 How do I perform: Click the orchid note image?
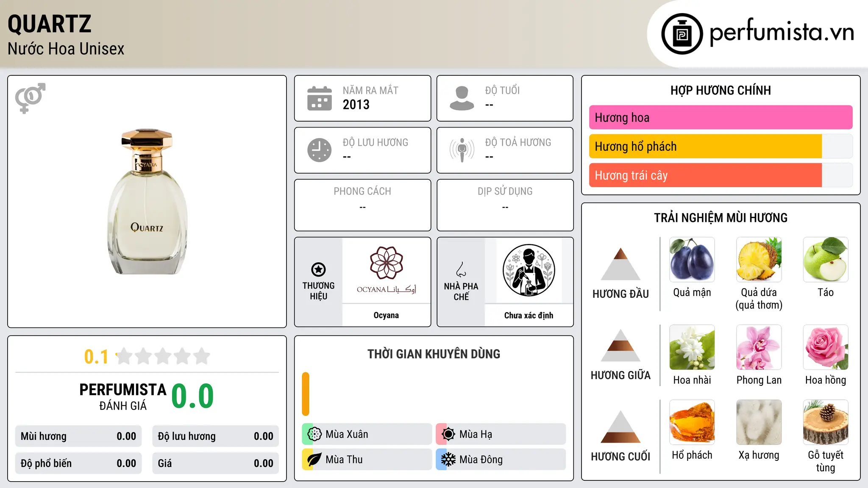[x=759, y=347]
